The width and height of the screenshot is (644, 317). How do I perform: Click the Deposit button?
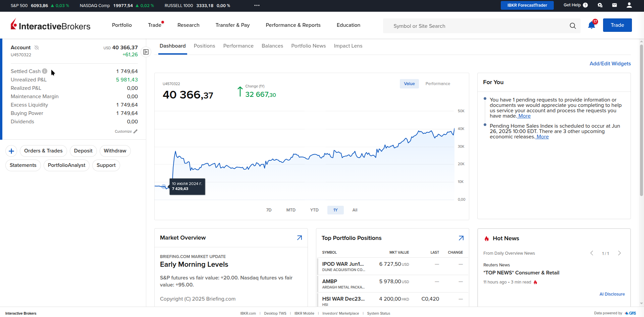tap(83, 151)
